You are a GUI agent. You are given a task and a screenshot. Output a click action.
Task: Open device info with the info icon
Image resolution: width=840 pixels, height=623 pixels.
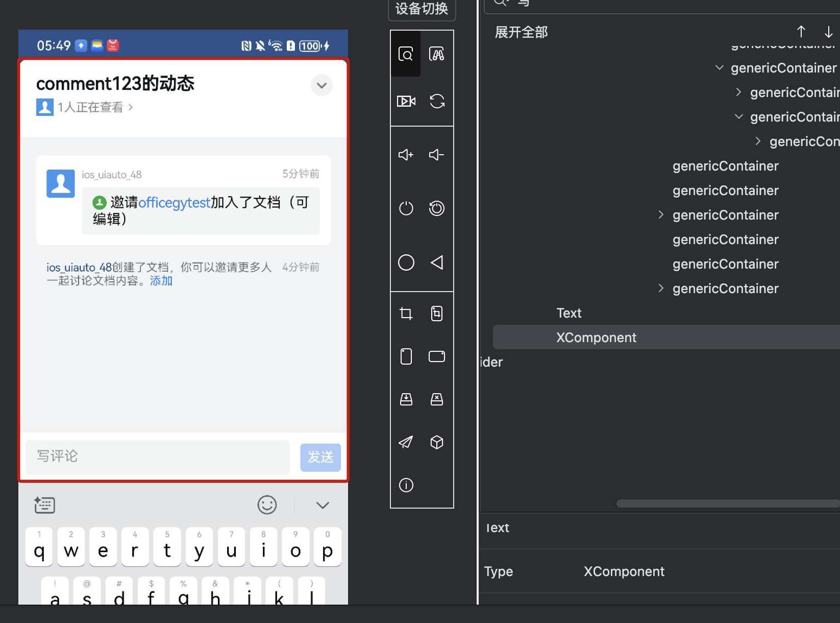point(406,485)
